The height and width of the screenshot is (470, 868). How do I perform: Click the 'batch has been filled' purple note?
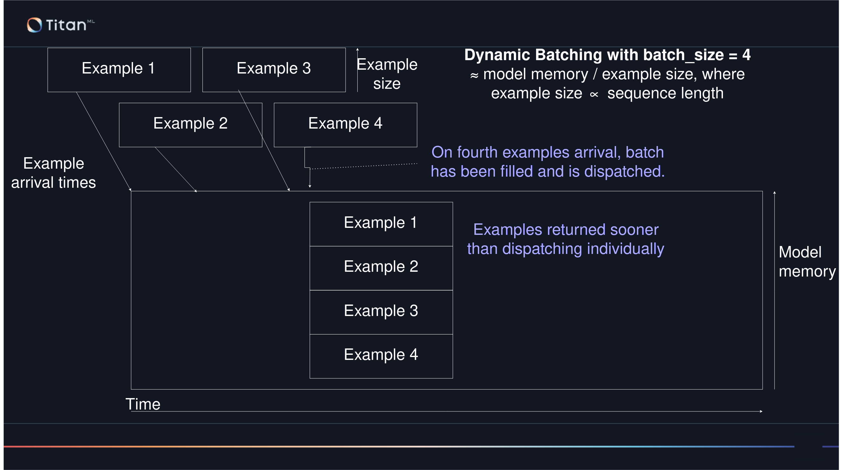tap(548, 162)
